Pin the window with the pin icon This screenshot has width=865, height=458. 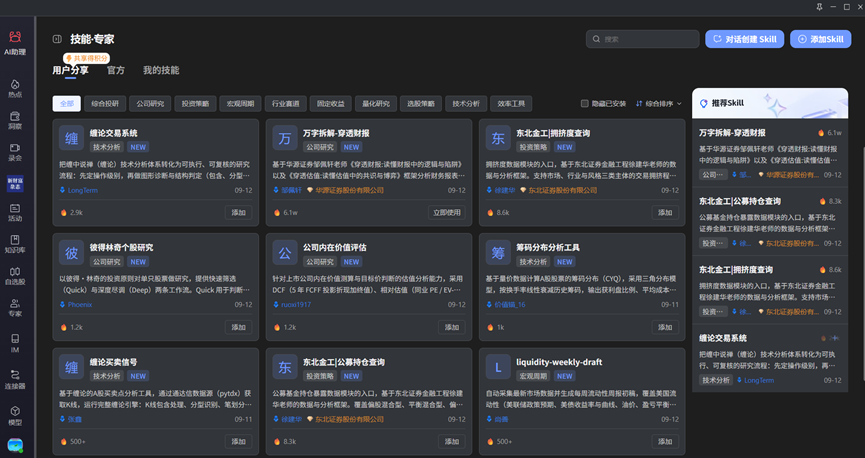pyautogui.click(x=819, y=7)
